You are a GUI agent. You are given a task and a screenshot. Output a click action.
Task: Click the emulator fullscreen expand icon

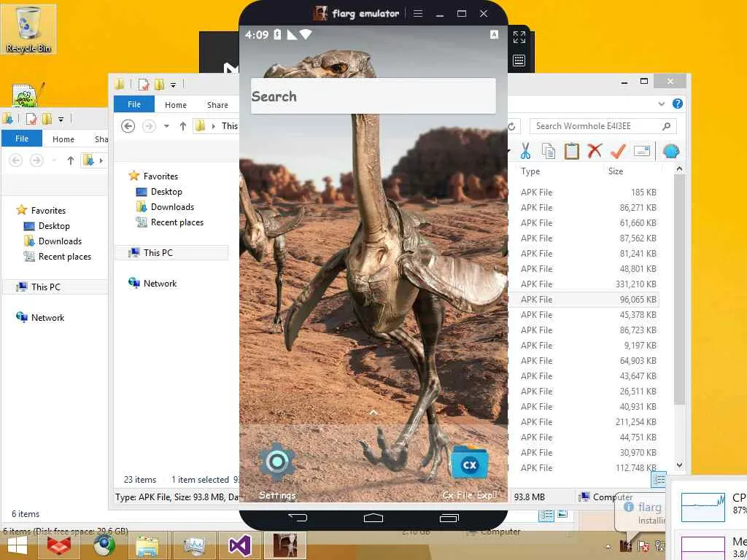point(519,37)
